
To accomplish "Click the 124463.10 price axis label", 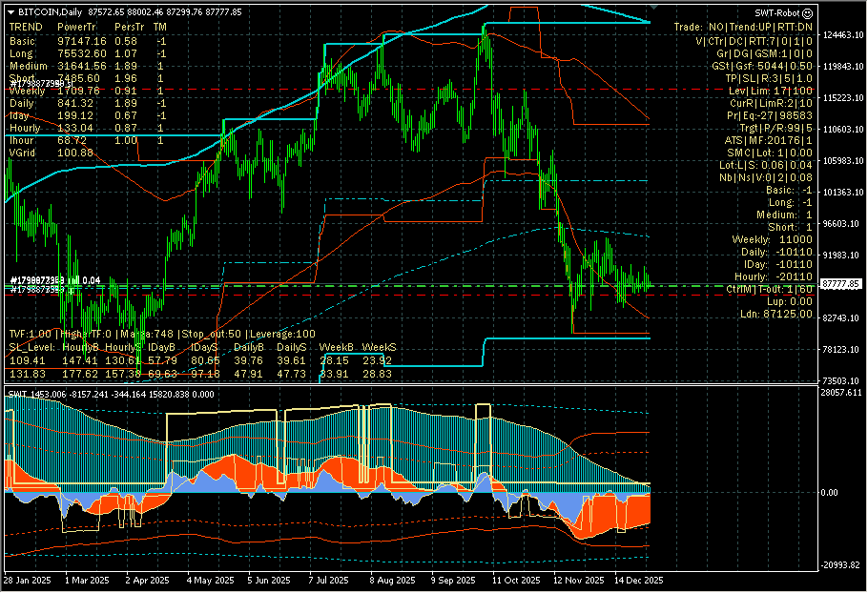I will pos(843,35).
